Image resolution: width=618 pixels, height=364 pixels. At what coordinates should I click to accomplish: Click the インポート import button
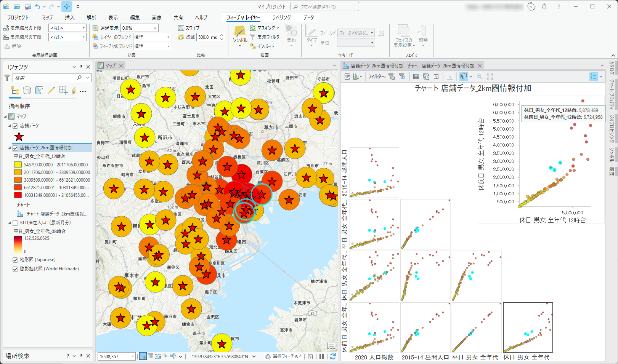[262, 46]
